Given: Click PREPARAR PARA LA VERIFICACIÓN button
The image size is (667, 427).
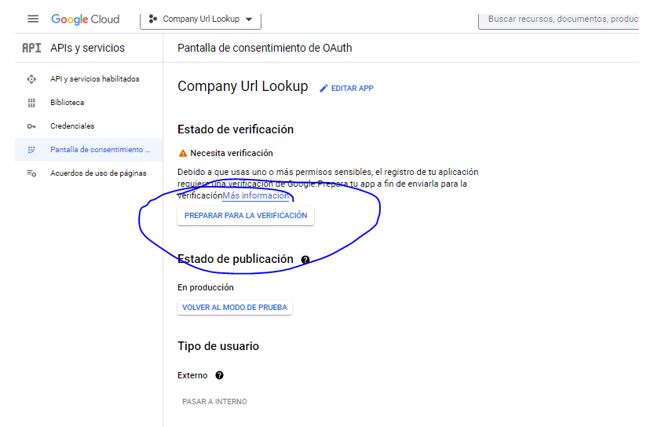Looking at the screenshot, I should point(245,216).
